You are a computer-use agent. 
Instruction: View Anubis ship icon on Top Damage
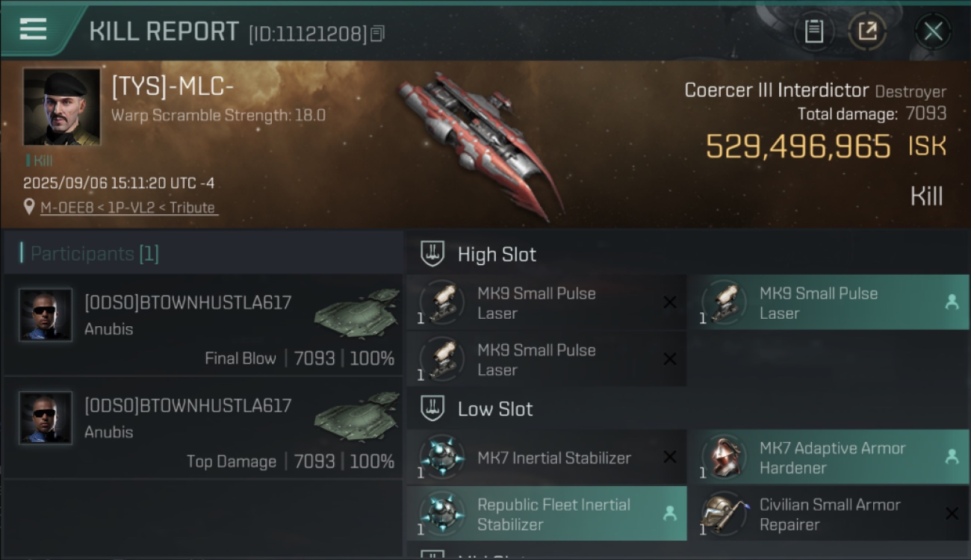(x=356, y=415)
